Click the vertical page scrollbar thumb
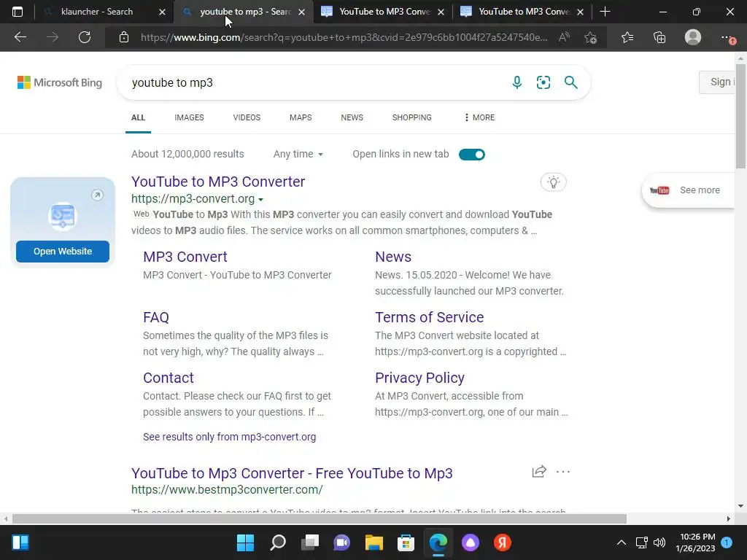747x560 pixels. click(x=740, y=115)
